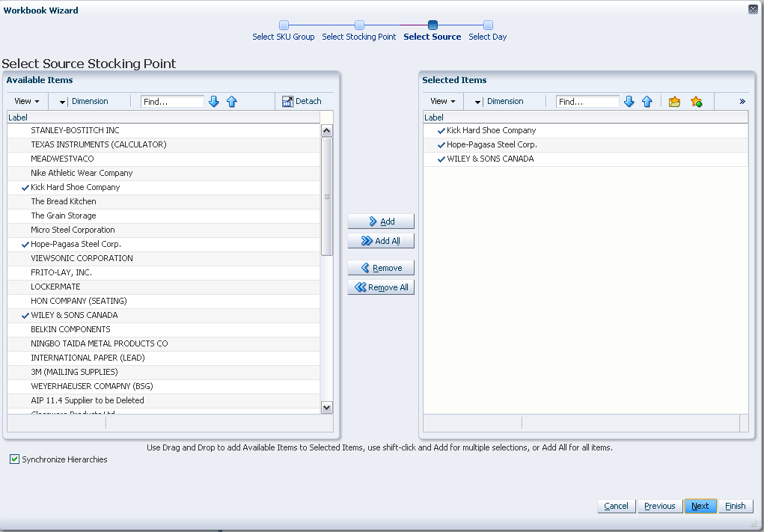Click the Available Items vertical scrollbar thumb

pos(327,196)
